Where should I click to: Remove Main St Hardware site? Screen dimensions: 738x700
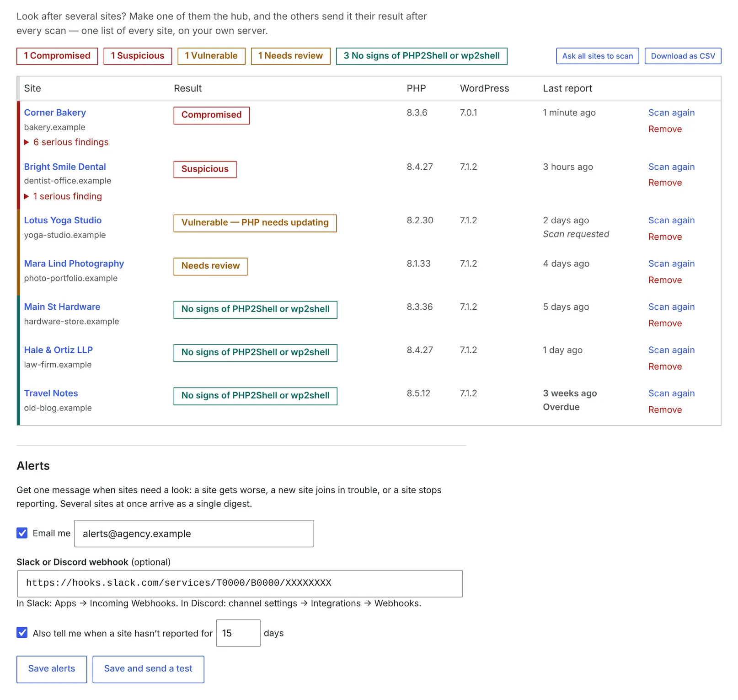pyautogui.click(x=665, y=323)
